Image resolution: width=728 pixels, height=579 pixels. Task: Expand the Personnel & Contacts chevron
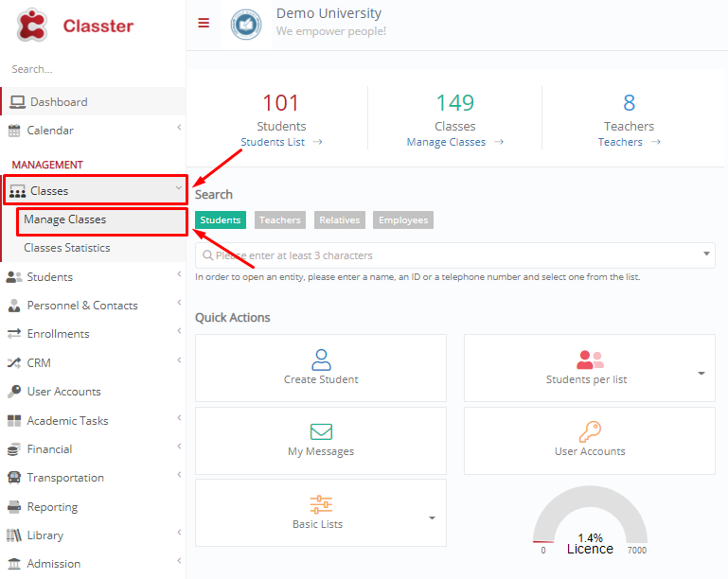(179, 302)
